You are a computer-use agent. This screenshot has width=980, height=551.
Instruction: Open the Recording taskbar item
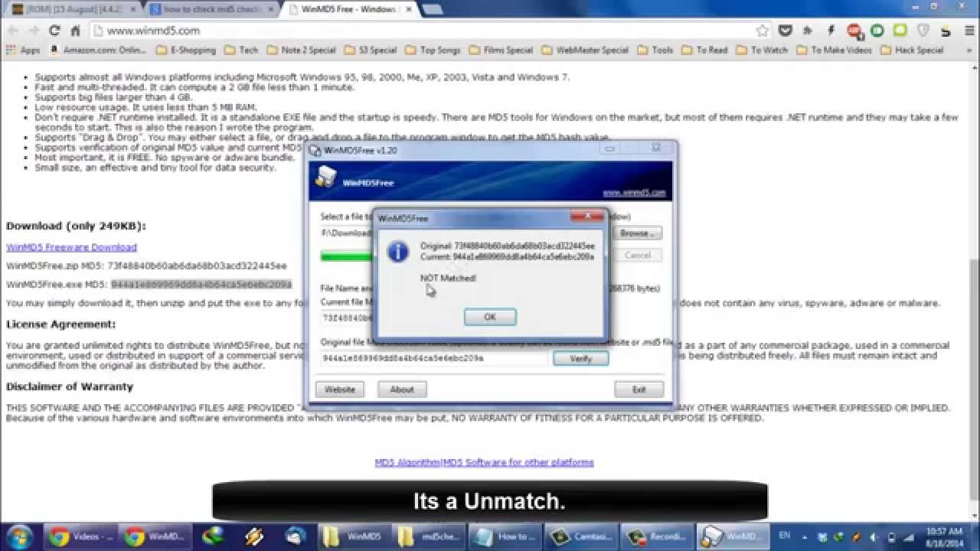655,536
